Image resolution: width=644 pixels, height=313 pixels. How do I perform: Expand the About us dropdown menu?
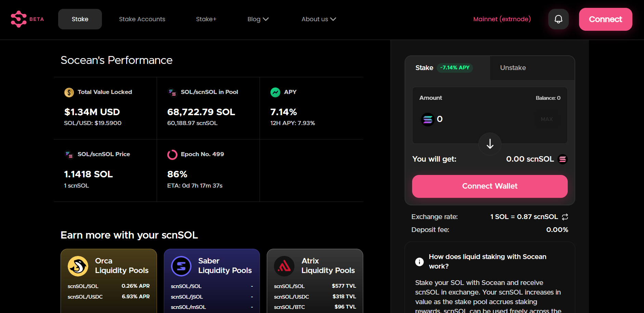319,19
